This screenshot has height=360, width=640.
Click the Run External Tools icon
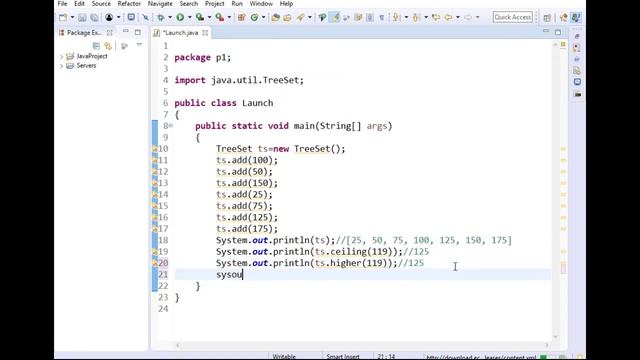220,18
